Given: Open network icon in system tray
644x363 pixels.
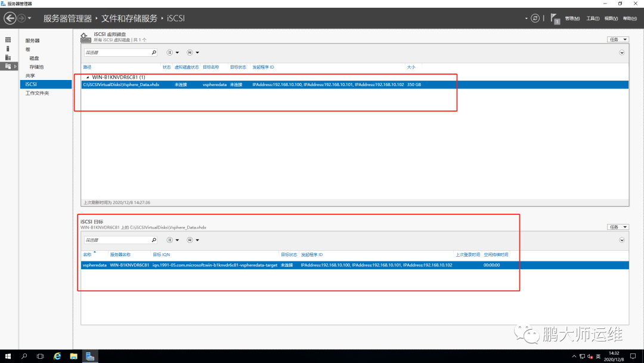Looking at the screenshot, I should [x=582, y=356].
